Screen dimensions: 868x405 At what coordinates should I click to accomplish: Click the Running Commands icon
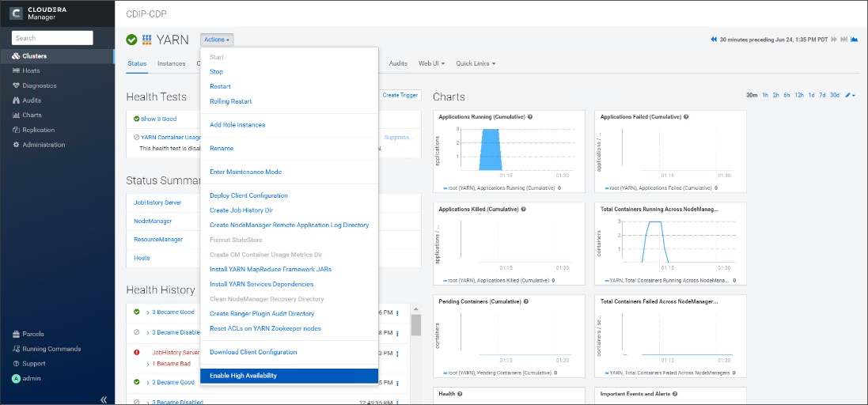coord(16,349)
